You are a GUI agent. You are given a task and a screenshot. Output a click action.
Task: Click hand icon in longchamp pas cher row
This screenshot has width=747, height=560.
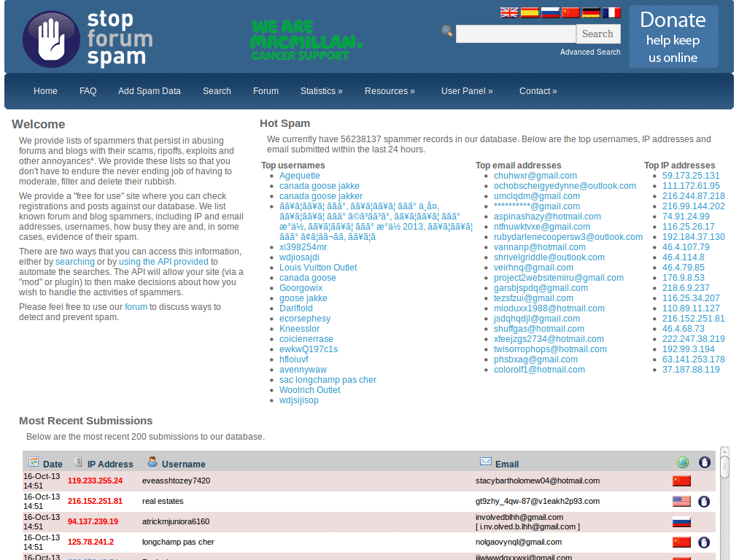pos(704,542)
